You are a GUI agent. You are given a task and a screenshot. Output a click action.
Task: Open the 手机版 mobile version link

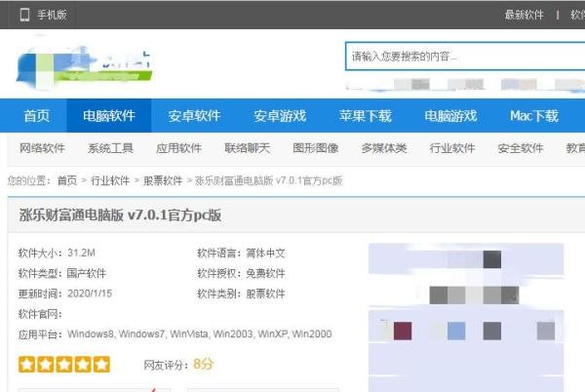click(43, 15)
